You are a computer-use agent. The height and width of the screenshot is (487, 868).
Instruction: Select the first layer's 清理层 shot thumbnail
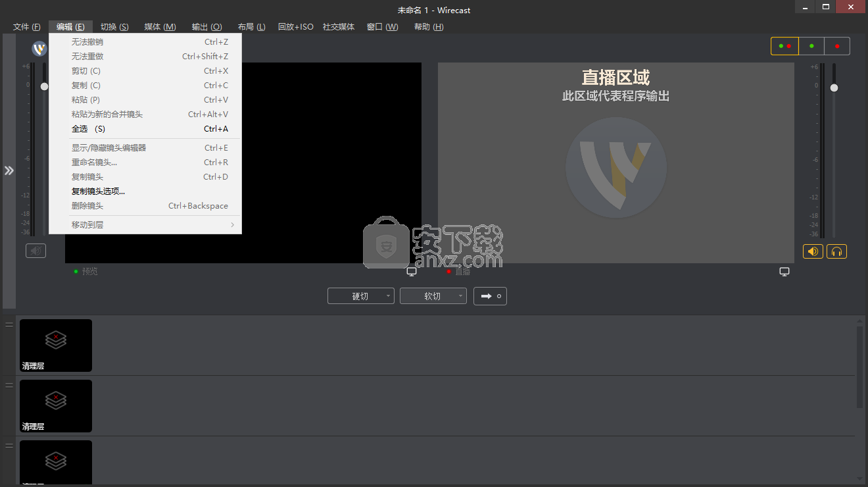pyautogui.click(x=56, y=346)
